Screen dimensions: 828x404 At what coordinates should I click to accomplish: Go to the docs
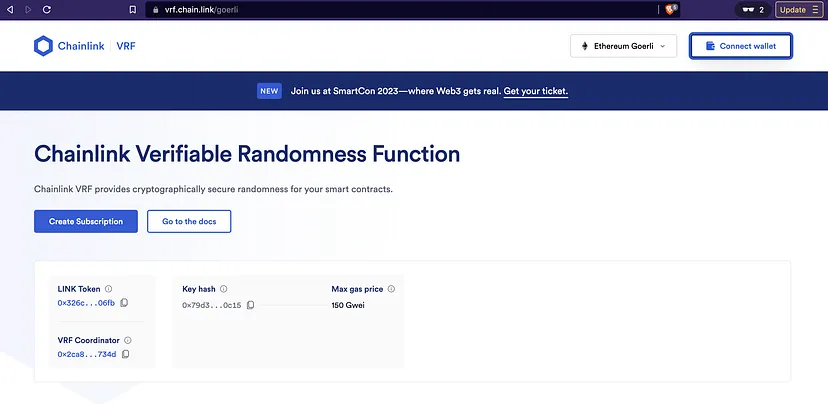point(189,221)
